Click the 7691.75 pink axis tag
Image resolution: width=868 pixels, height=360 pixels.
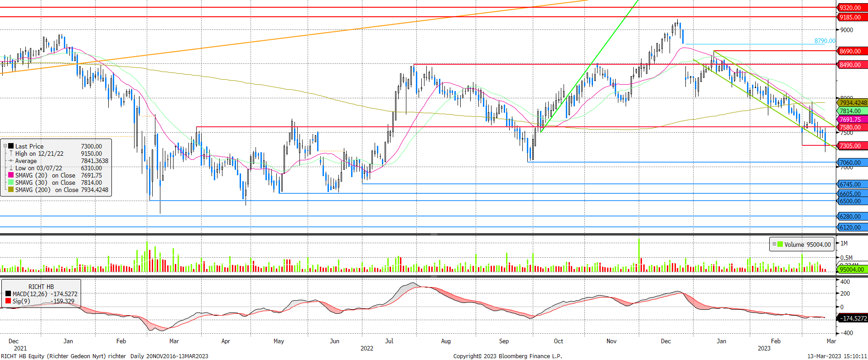852,120
